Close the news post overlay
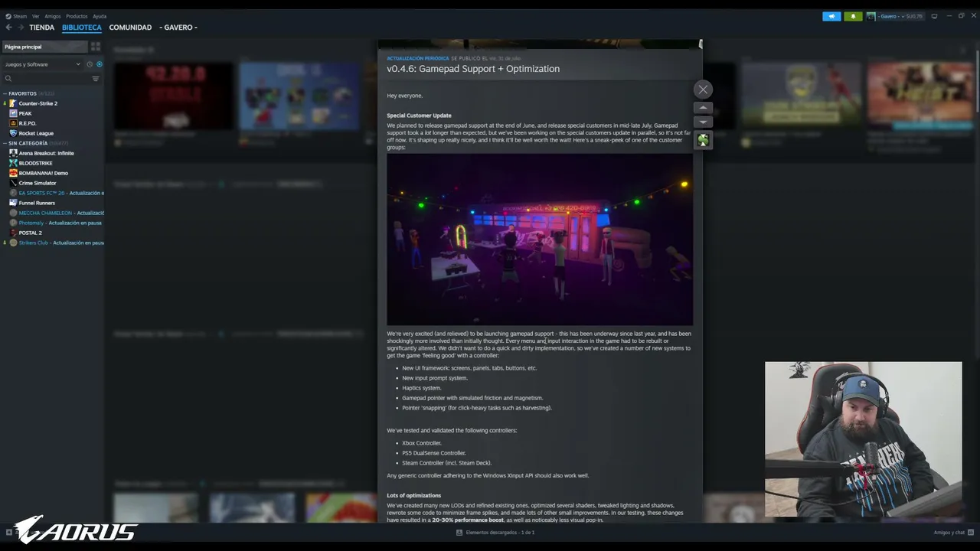The image size is (980, 551). pyautogui.click(x=703, y=90)
